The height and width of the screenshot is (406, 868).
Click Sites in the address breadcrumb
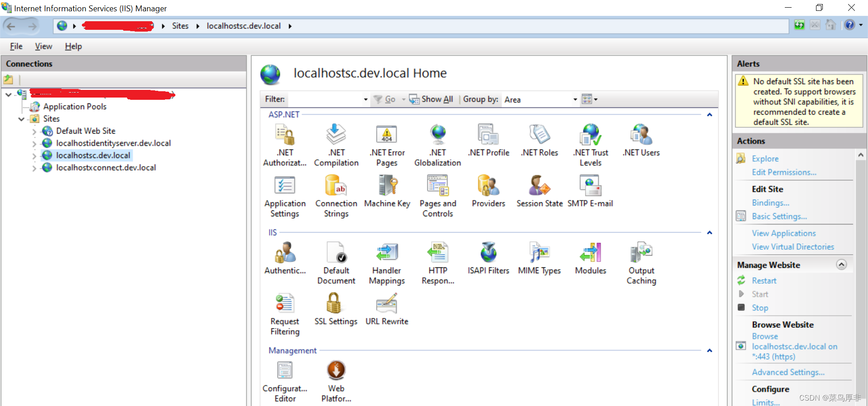(x=180, y=26)
